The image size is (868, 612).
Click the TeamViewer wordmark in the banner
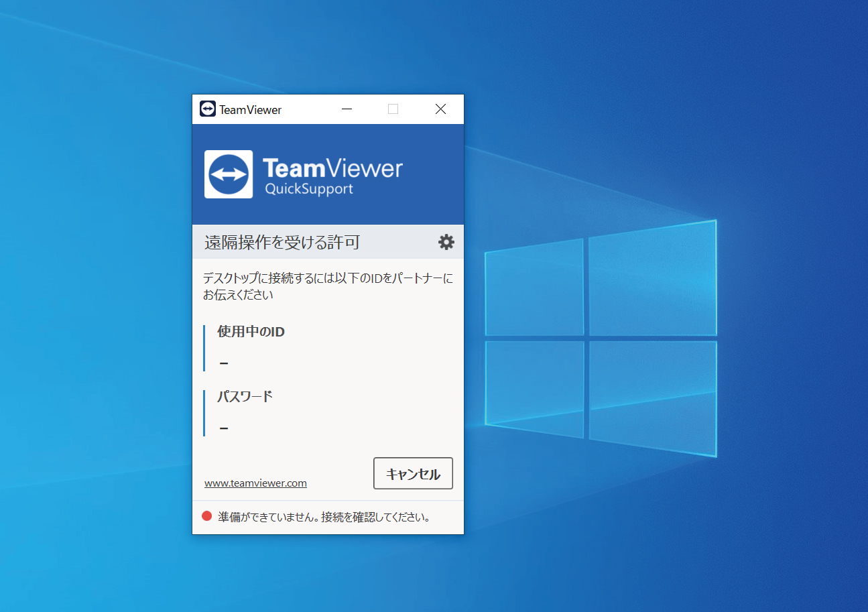pyautogui.click(x=332, y=168)
